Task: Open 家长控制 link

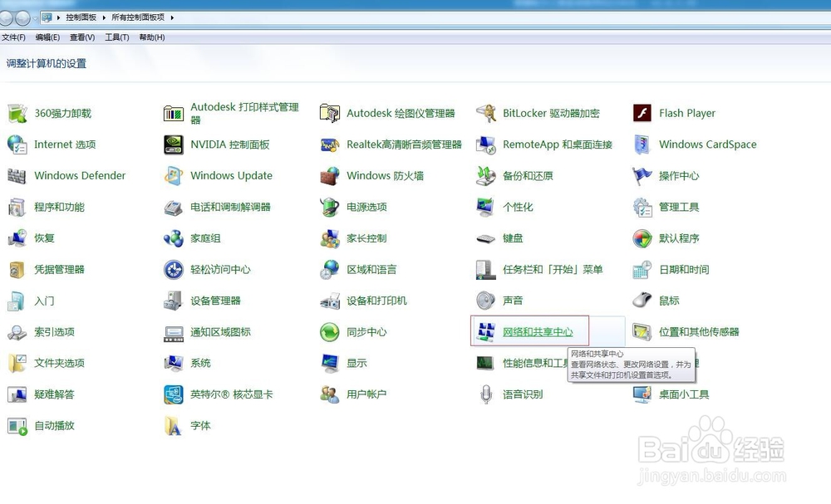Action: click(x=366, y=238)
